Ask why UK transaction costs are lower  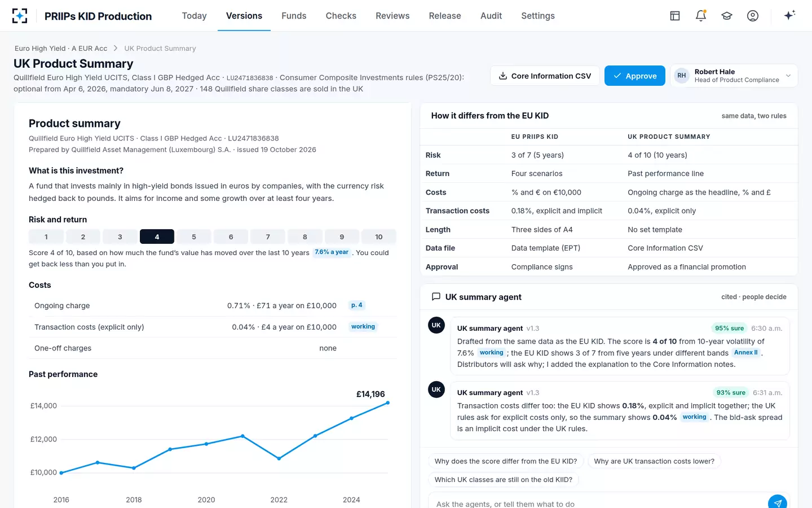coord(654,461)
